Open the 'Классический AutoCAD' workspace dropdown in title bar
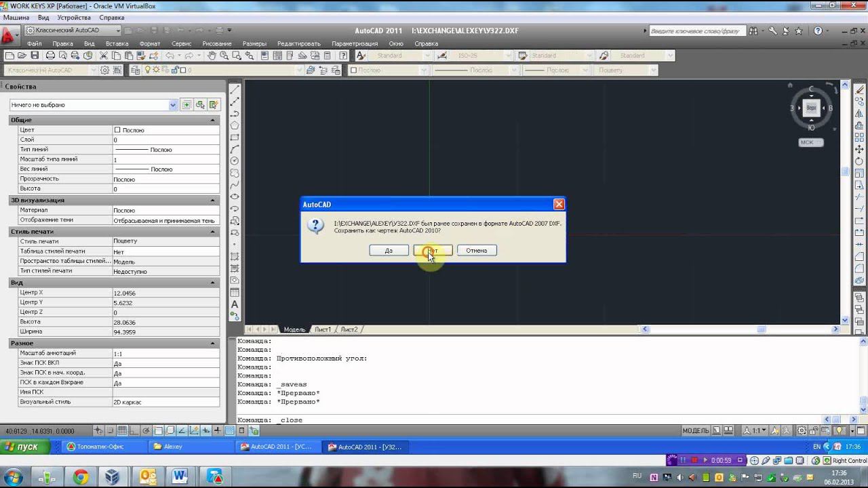This screenshot has height=488, width=868. click(x=73, y=30)
